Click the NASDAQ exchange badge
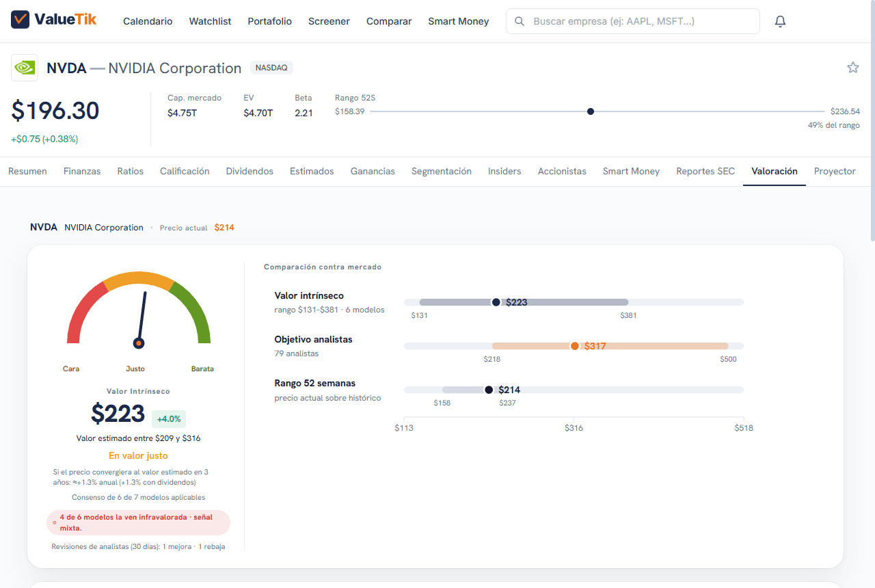Viewport: 875px width, 588px height. pyautogui.click(x=271, y=68)
